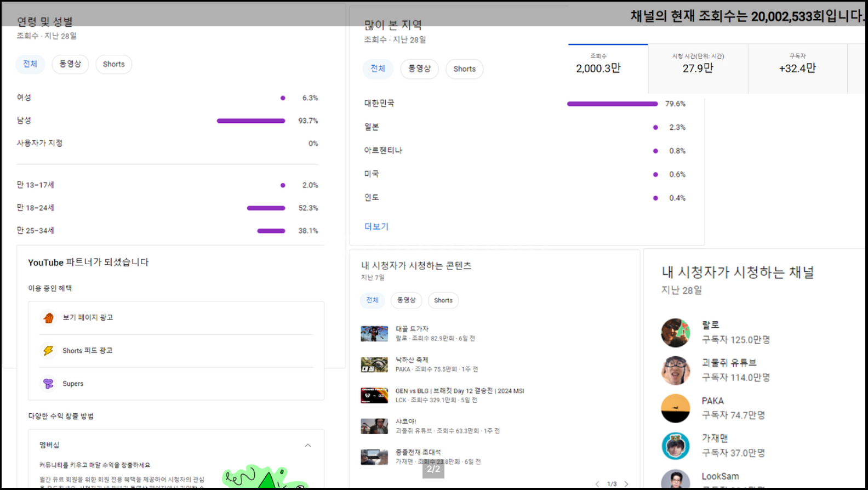This screenshot has width=868, height=490.
Task: Click the Shorts 피드 광고 lightning icon
Action: (x=48, y=351)
